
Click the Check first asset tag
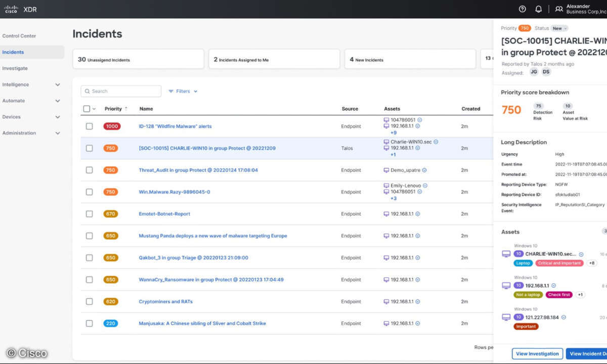[559, 295]
